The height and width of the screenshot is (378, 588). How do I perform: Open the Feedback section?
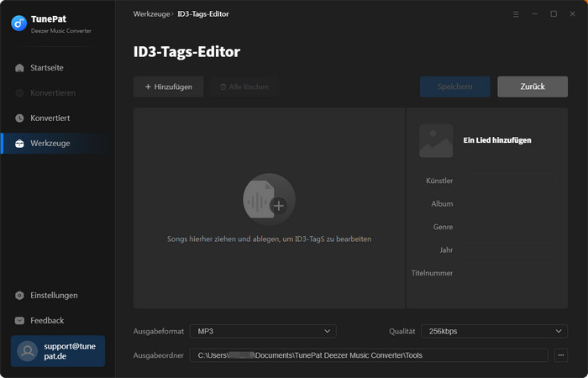(56, 321)
